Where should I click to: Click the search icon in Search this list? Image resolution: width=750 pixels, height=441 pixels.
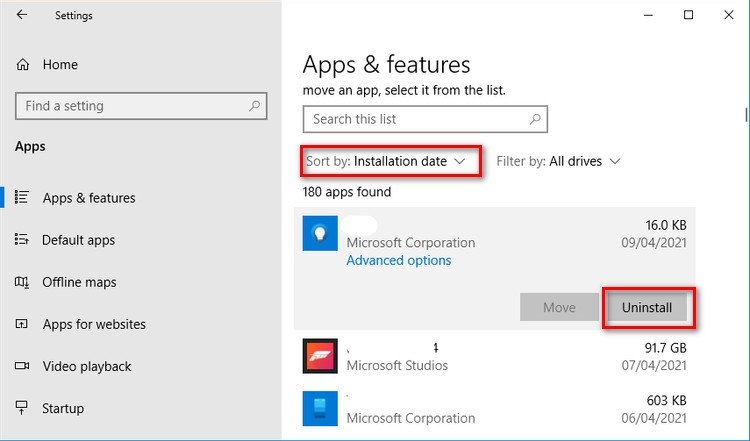(536, 119)
